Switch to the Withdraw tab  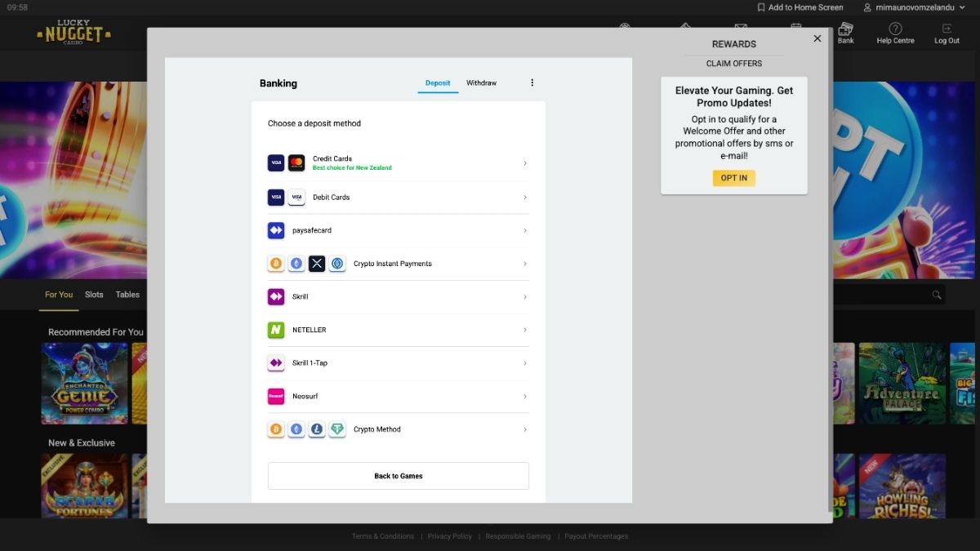[482, 83]
